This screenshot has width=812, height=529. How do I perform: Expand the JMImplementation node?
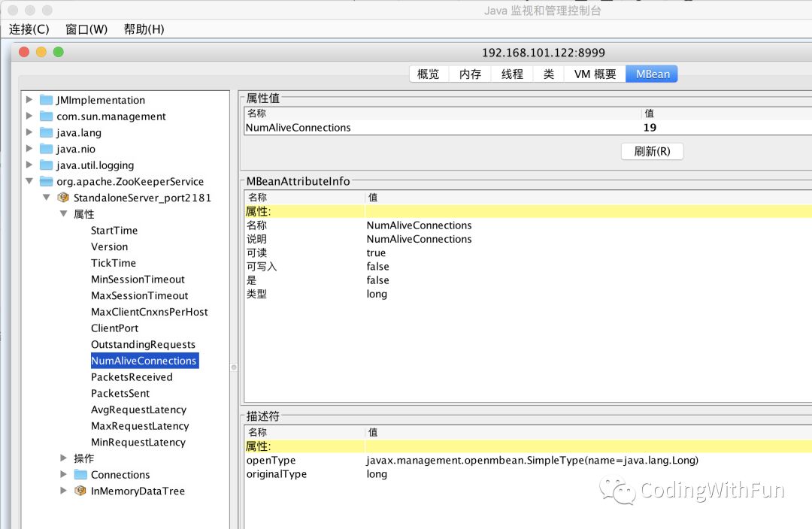point(29,99)
